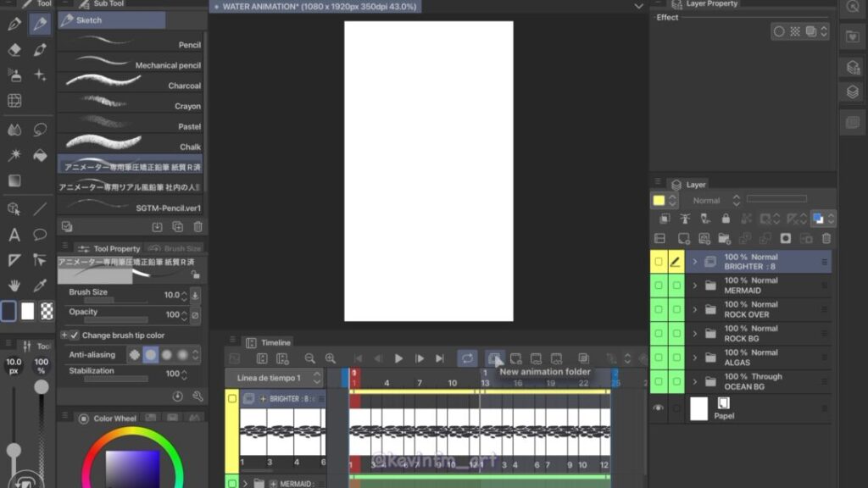Image resolution: width=868 pixels, height=488 pixels.
Task: Select the Pencil tool in tool palette
Action: click(x=40, y=24)
